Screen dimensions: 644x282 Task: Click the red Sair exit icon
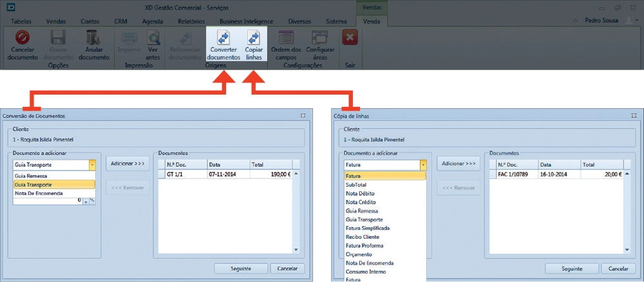tap(350, 38)
